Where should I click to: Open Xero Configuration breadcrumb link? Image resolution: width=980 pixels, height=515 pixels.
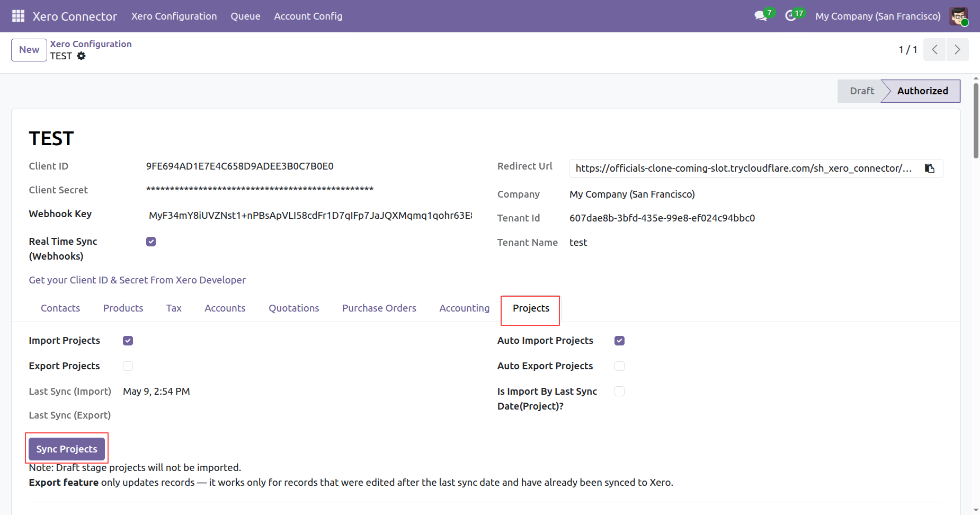point(91,44)
